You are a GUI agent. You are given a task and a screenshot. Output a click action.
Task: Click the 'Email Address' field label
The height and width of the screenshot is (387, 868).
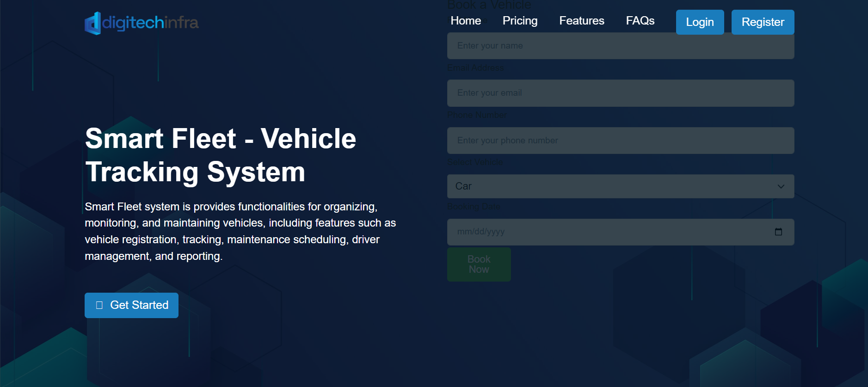tap(475, 68)
